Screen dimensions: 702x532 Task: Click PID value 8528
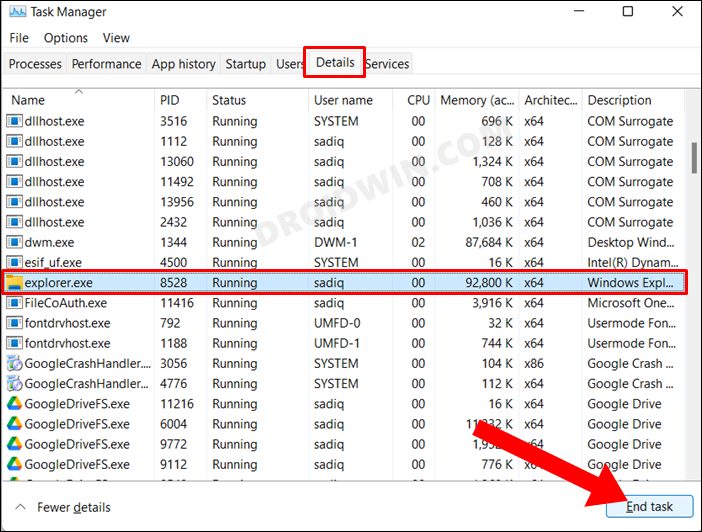click(x=174, y=283)
